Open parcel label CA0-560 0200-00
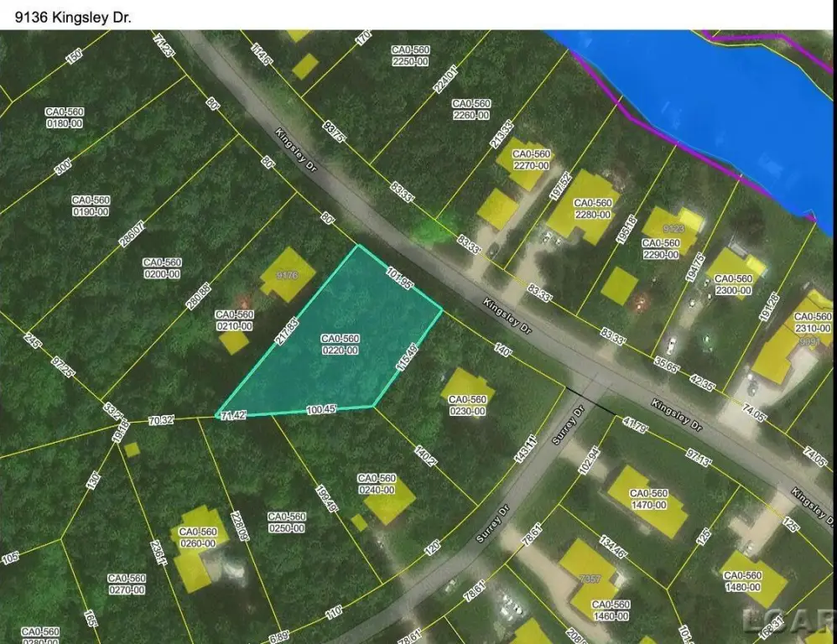The image size is (837, 644). tap(162, 268)
